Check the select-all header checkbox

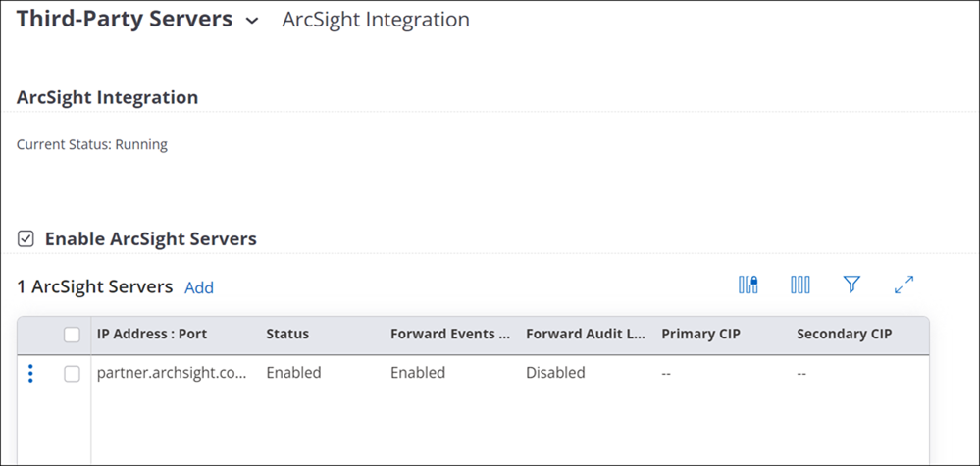(x=72, y=335)
